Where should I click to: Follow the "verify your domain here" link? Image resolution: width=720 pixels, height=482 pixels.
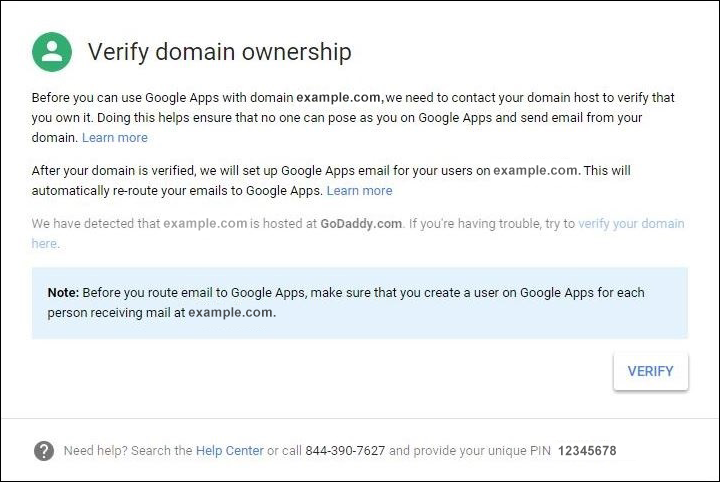631,224
